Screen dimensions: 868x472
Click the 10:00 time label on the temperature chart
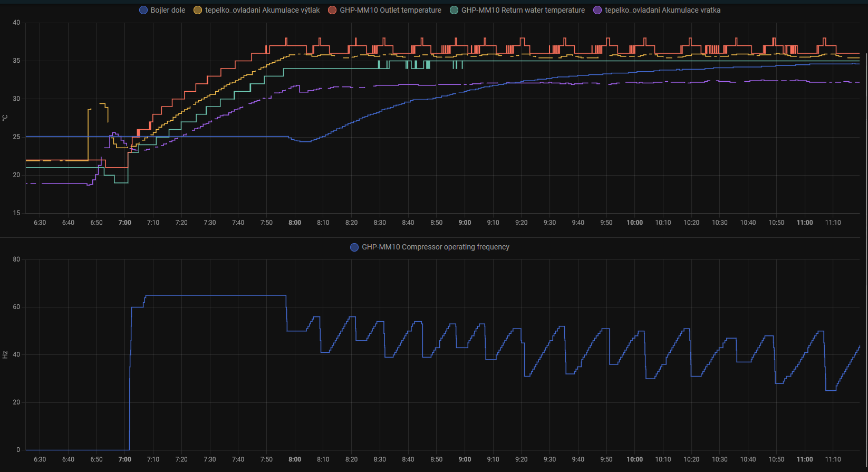(635, 223)
